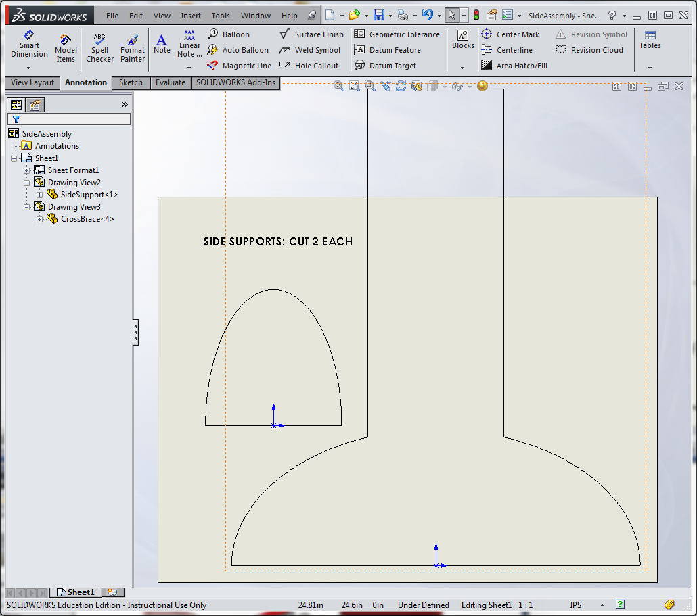Add a Hole Callout
The height and width of the screenshot is (616, 697).
(x=309, y=66)
